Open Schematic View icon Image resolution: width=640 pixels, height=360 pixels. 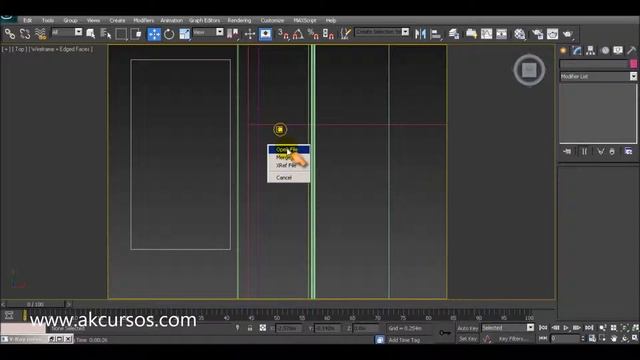[502, 34]
